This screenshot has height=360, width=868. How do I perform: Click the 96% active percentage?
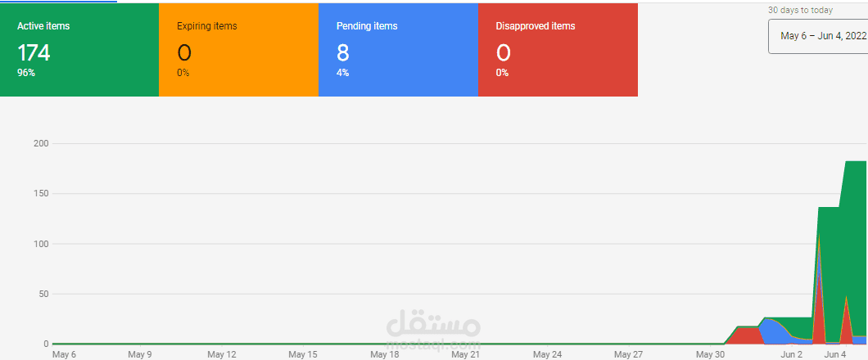coord(26,73)
